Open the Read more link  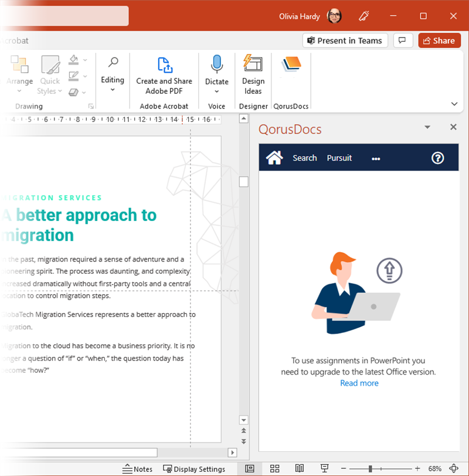(359, 383)
